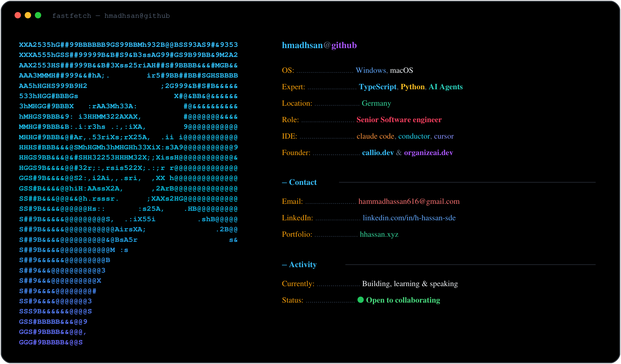The height and width of the screenshot is (364, 621).
Task: Click the window title 'fastfetch — hmadhsan@github'
Action: pos(111,16)
